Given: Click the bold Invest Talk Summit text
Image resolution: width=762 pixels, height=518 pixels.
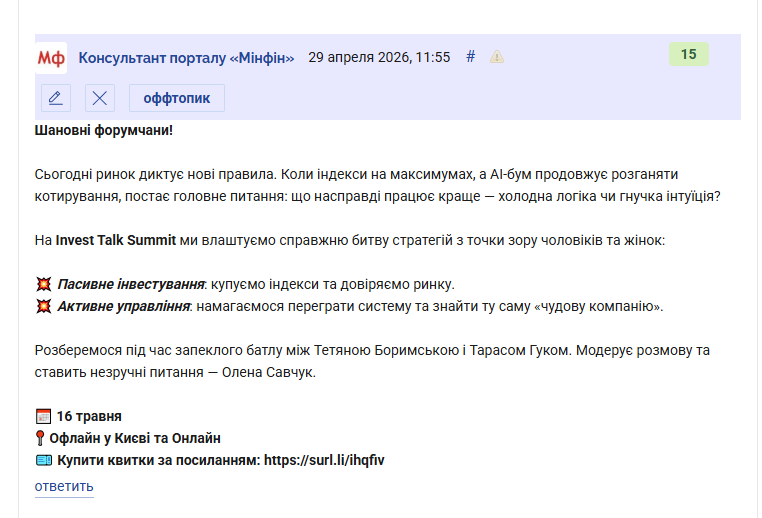Looking at the screenshot, I should 118,240.
